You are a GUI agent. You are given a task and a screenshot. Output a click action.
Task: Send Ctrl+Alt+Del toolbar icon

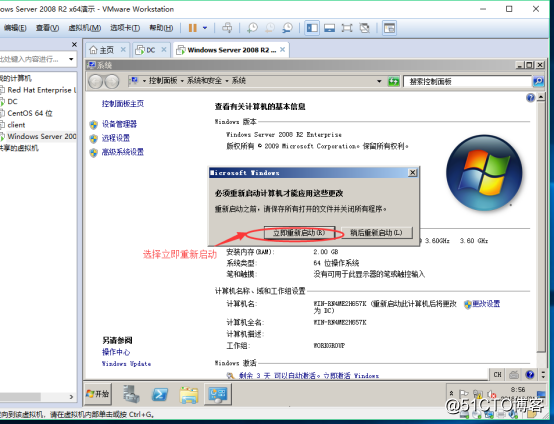pyautogui.click(x=227, y=28)
